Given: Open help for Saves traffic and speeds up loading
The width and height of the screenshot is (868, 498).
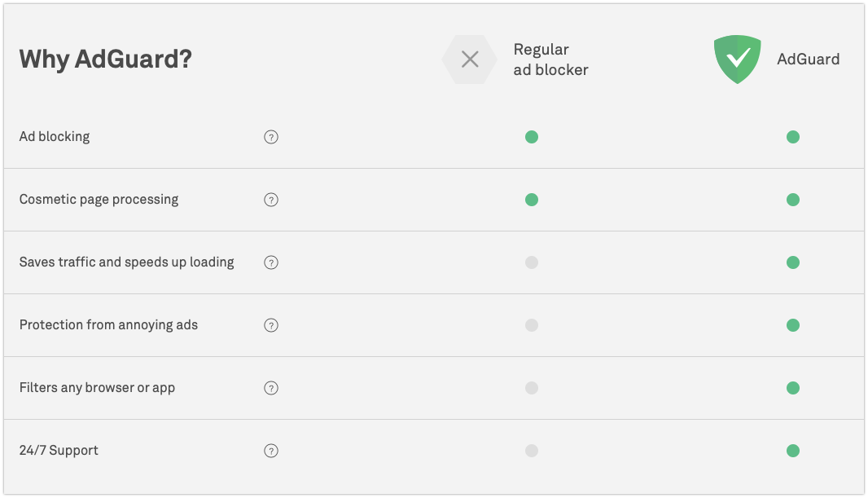Looking at the screenshot, I should [x=271, y=262].
